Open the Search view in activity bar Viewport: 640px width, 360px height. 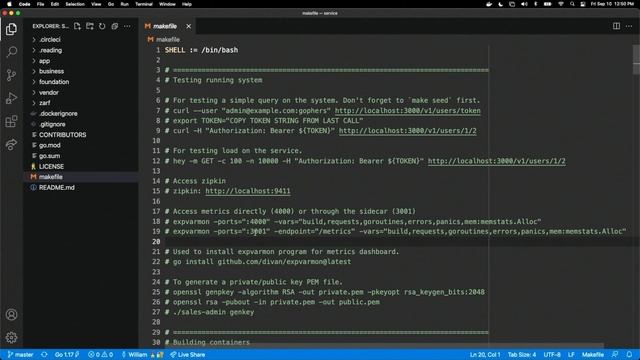pyautogui.click(x=11, y=52)
